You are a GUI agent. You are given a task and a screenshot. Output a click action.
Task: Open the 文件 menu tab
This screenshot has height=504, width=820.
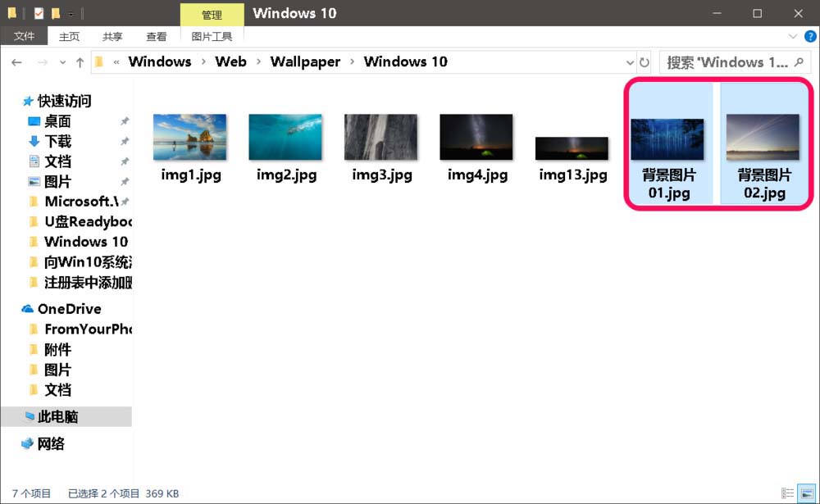tap(24, 36)
